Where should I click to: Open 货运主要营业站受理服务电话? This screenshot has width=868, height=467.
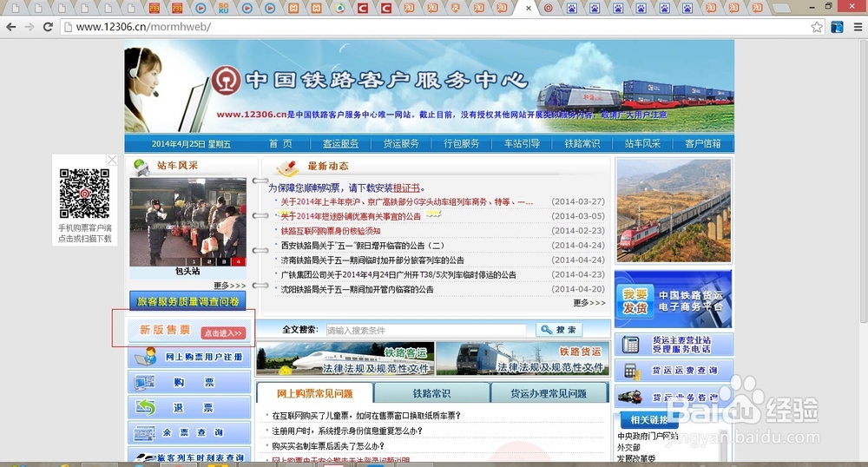[674, 344]
